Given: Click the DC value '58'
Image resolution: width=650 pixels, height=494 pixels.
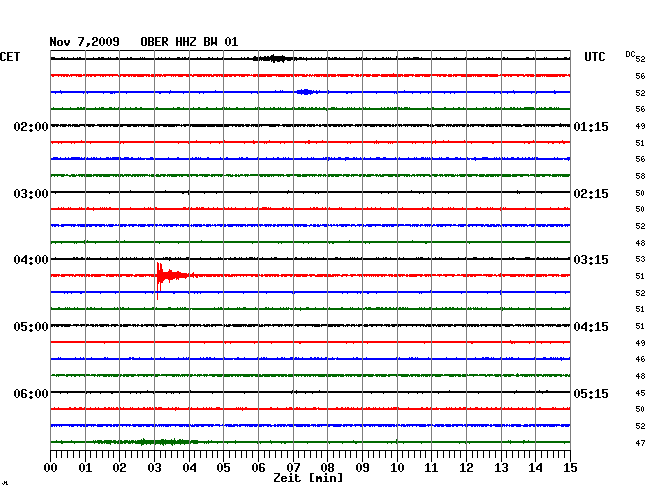Looking at the screenshot, I should click(x=640, y=176).
